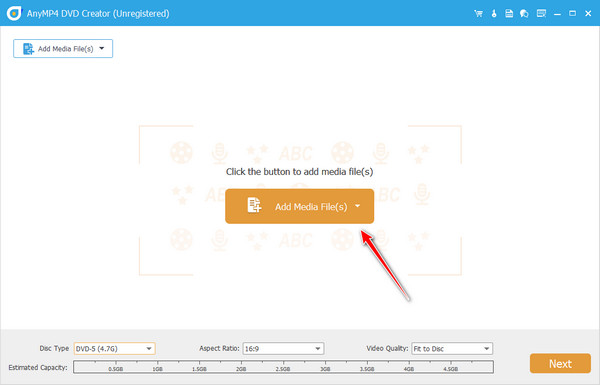
Task: Maximize the DVD Creator window
Action: [x=572, y=14]
